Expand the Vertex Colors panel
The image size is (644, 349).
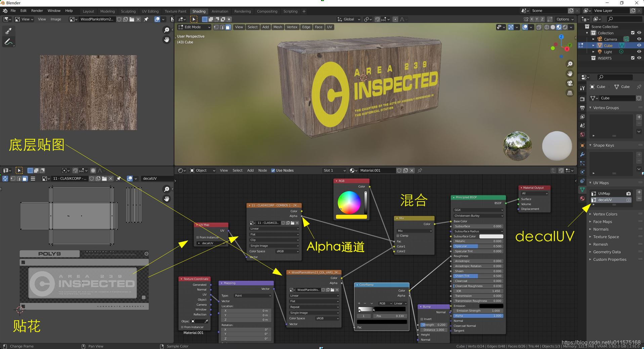(605, 214)
